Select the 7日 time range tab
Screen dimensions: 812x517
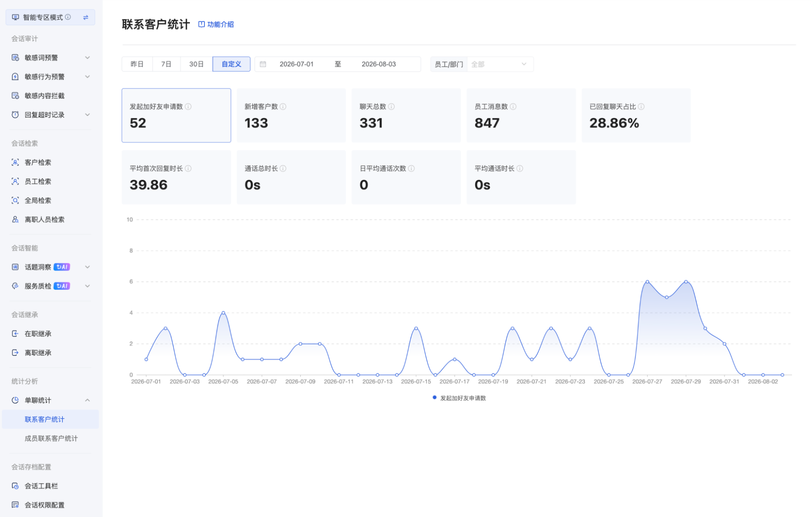[x=166, y=64]
